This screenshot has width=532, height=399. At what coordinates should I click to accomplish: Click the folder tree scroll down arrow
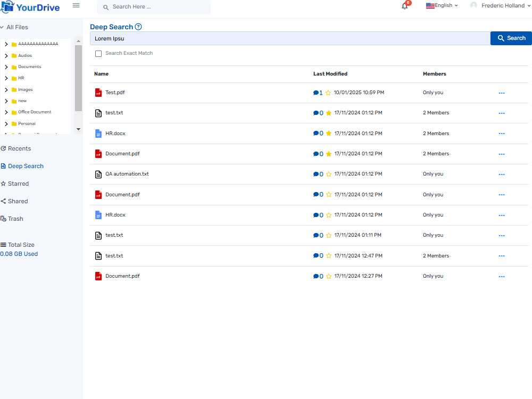click(x=78, y=129)
